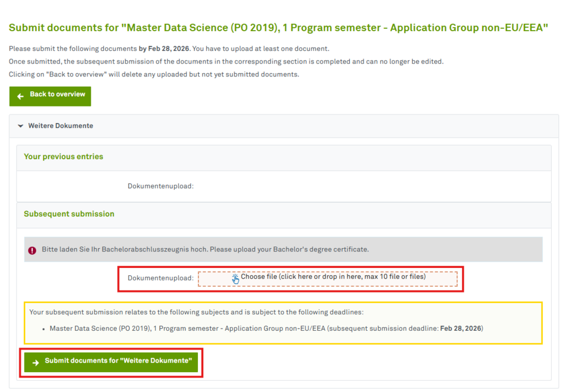Click the sentence about subsequent submission relating to subjects
567x392 pixels.
point(196,312)
